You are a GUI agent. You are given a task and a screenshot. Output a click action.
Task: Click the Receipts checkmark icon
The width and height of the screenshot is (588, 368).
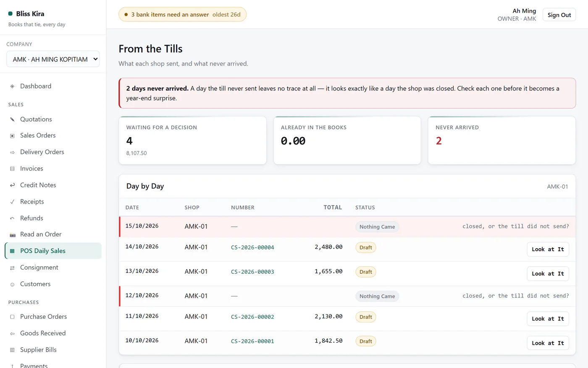point(12,202)
